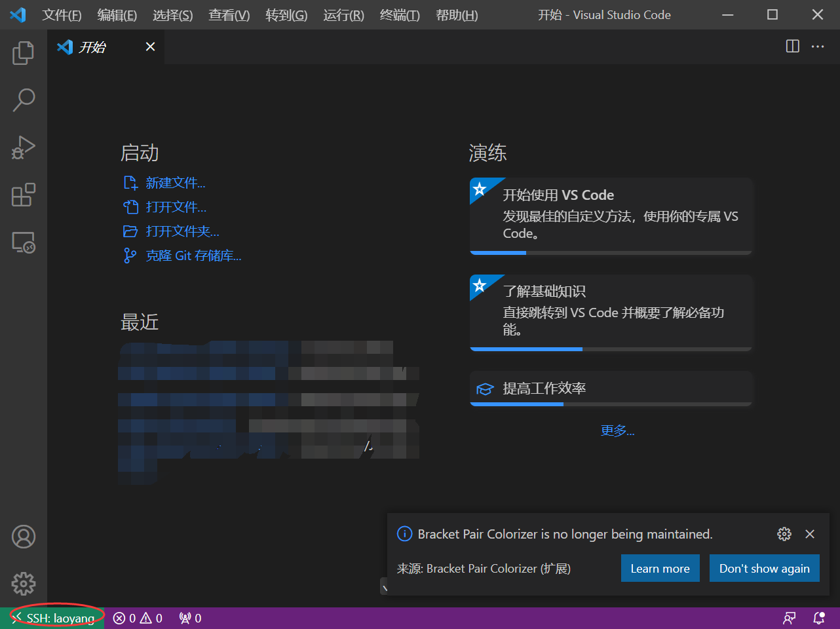Click the notification info icon
Image resolution: width=840 pixels, height=629 pixels.
click(x=405, y=534)
